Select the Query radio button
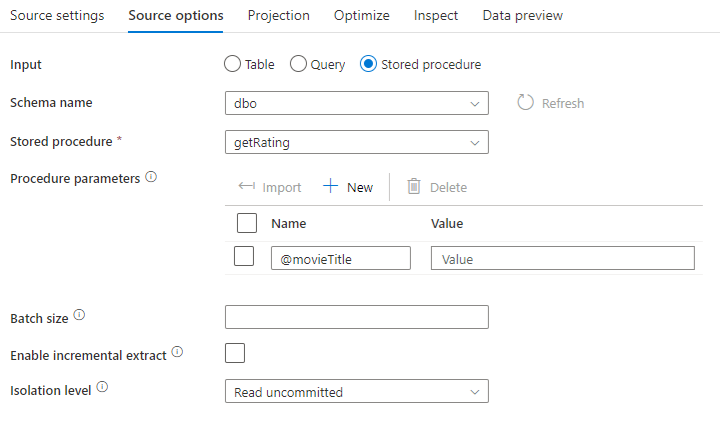 (x=298, y=64)
